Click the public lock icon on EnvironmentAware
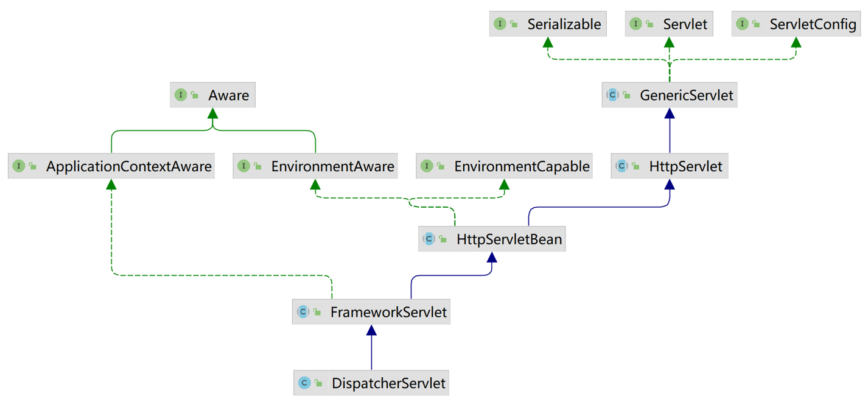The image size is (868, 404). point(258,166)
